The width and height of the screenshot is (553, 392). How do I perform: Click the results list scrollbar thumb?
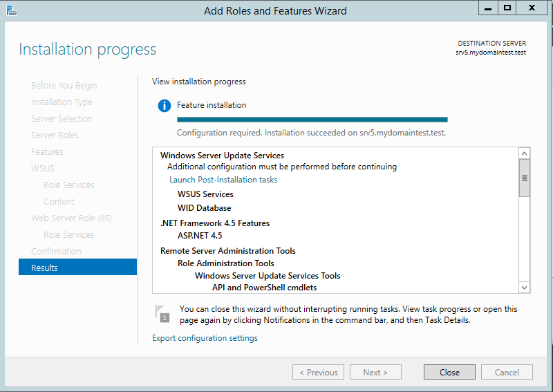[525, 178]
